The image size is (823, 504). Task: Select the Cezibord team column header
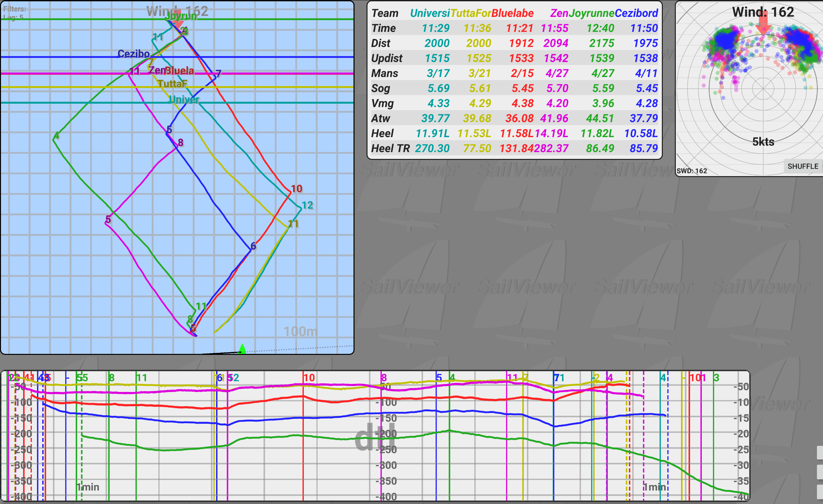coord(636,13)
